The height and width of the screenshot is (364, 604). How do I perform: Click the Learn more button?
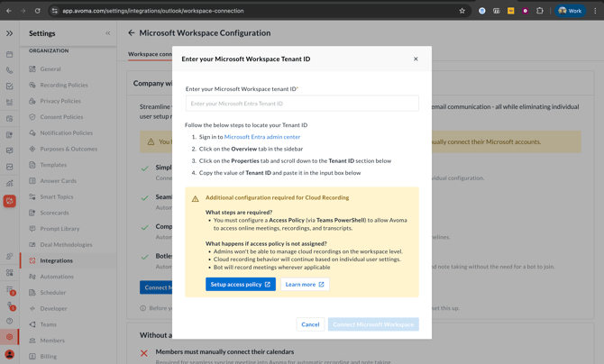[305, 285]
